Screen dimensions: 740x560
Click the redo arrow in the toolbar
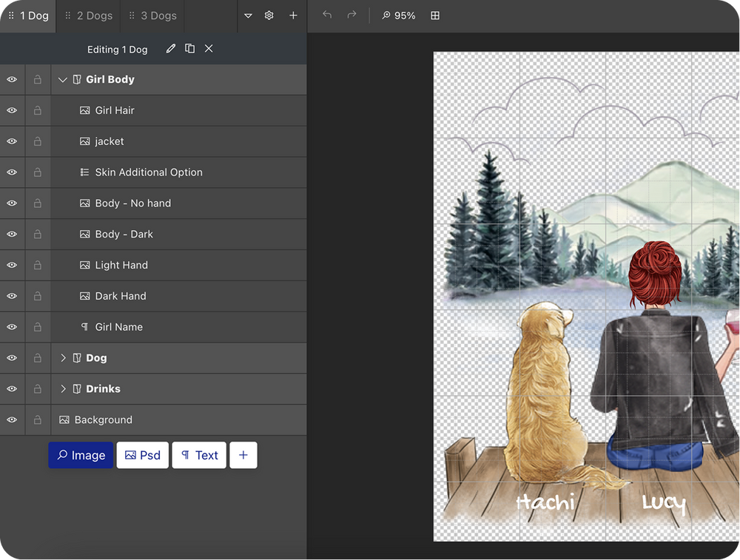(x=351, y=16)
